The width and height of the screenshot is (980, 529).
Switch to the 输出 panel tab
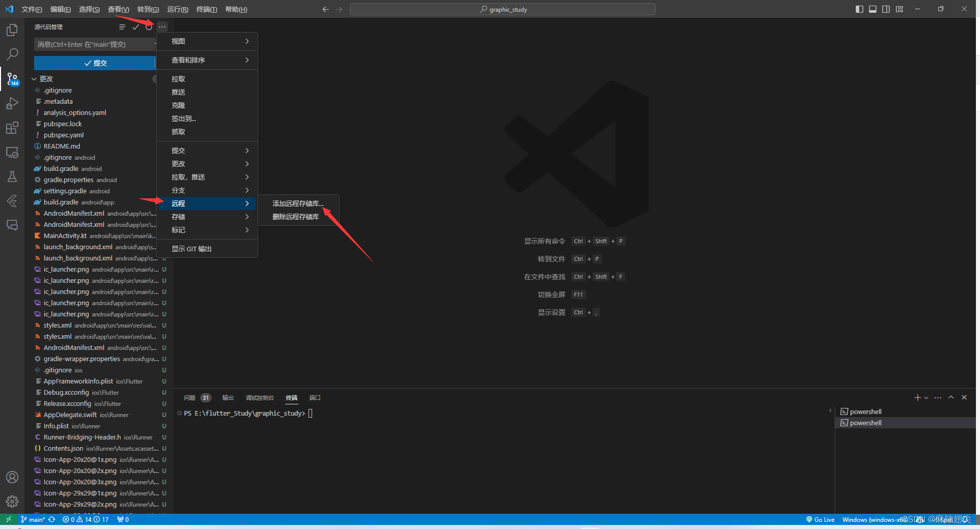(228, 398)
